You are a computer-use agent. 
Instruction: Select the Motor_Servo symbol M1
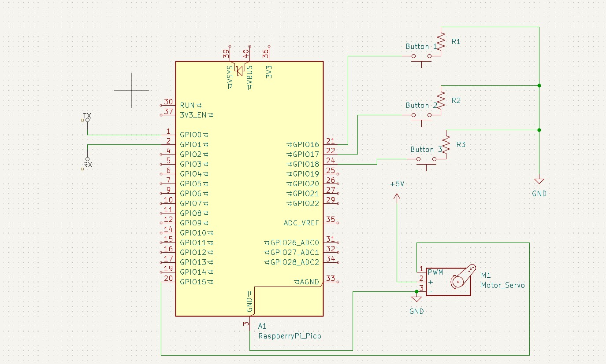447,282
